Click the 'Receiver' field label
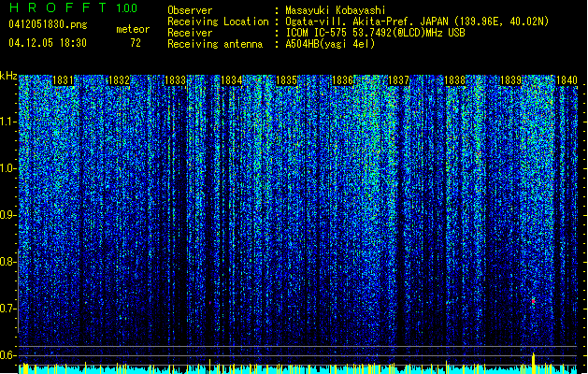 (190, 33)
